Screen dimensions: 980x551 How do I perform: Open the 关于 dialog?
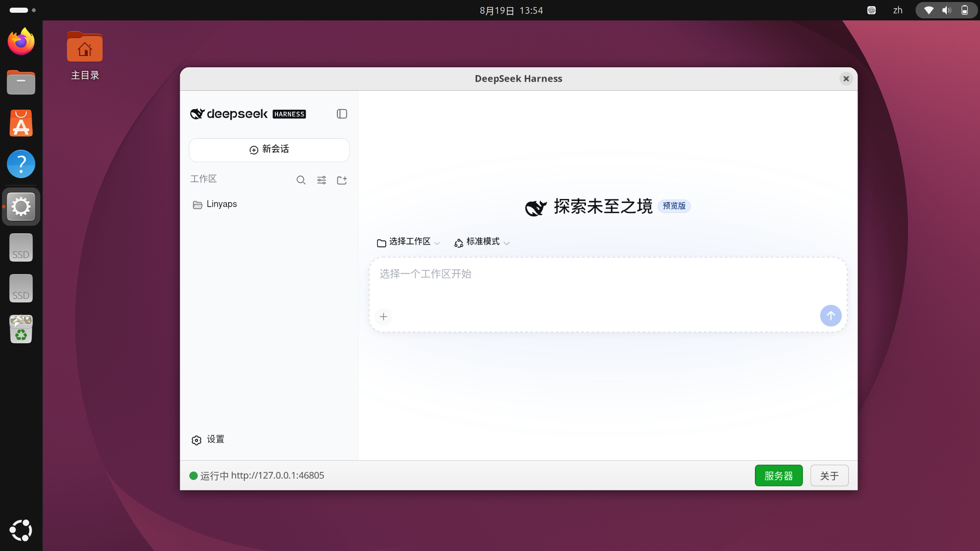tap(829, 475)
